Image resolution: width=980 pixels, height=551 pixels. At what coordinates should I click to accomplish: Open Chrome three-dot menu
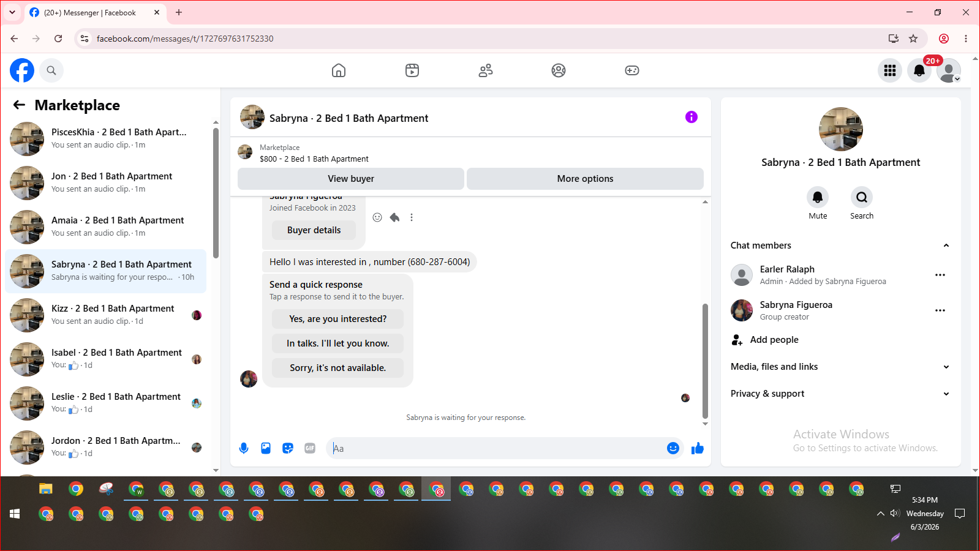tap(966, 39)
